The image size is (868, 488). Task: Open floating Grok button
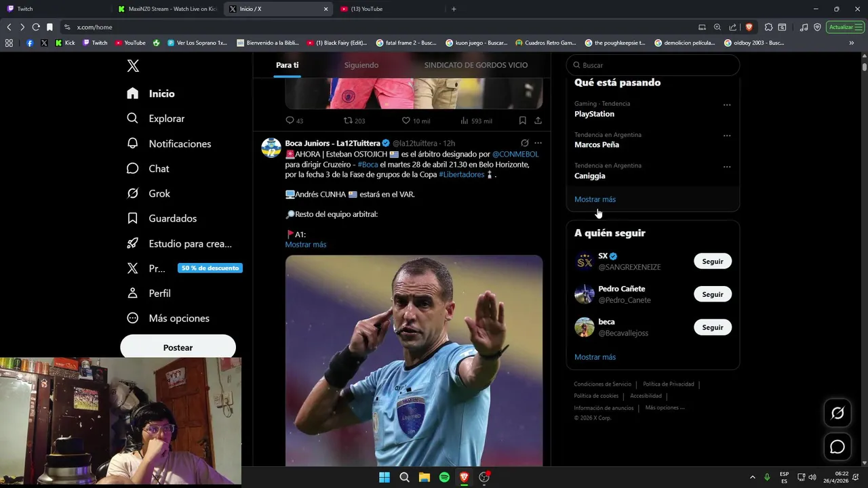click(x=837, y=413)
